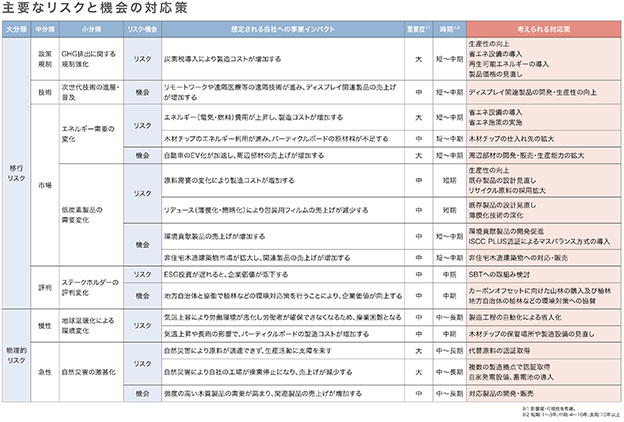Select 木材チップのエネルギー利用が進み impact text
This screenshot has width=624, height=422.
tap(276, 139)
